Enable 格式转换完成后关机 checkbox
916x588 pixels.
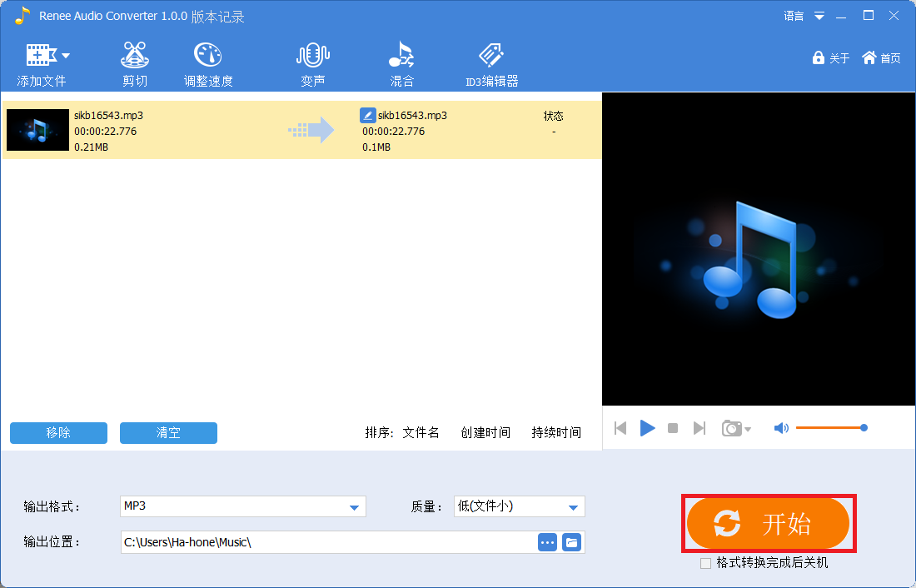click(705, 564)
